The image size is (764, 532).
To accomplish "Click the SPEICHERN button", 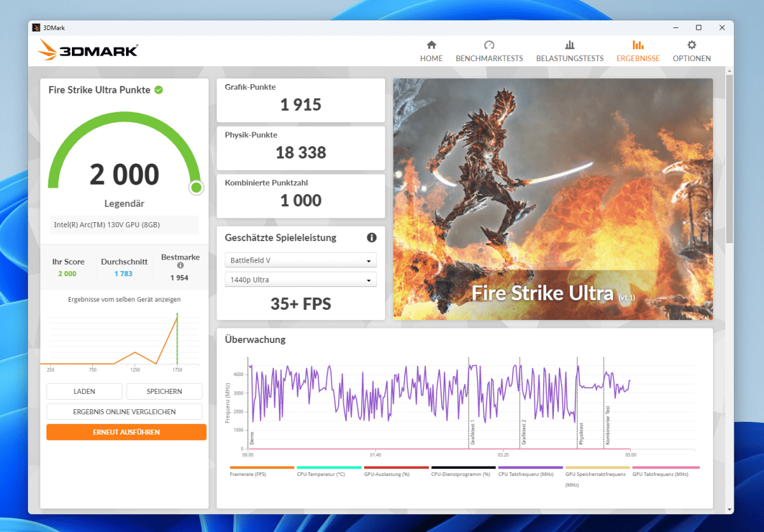I will click(164, 391).
